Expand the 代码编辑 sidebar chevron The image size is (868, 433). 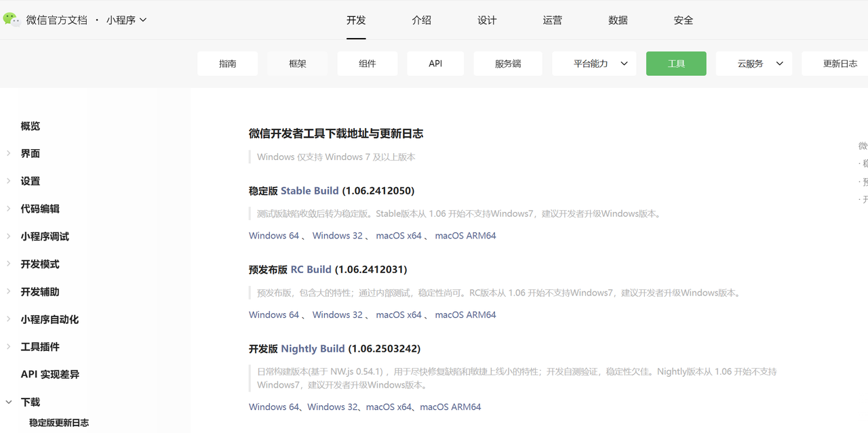(9, 209)
